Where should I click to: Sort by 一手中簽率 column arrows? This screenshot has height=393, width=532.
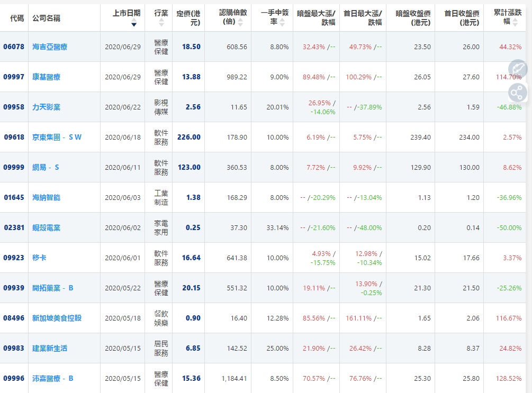point(282,22)
